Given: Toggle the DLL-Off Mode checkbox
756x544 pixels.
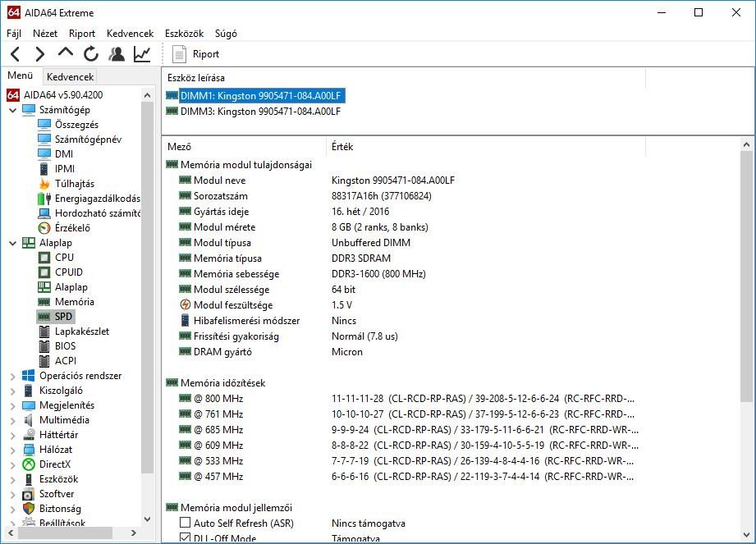Looking at the screenshot, I should pos(186,537).
